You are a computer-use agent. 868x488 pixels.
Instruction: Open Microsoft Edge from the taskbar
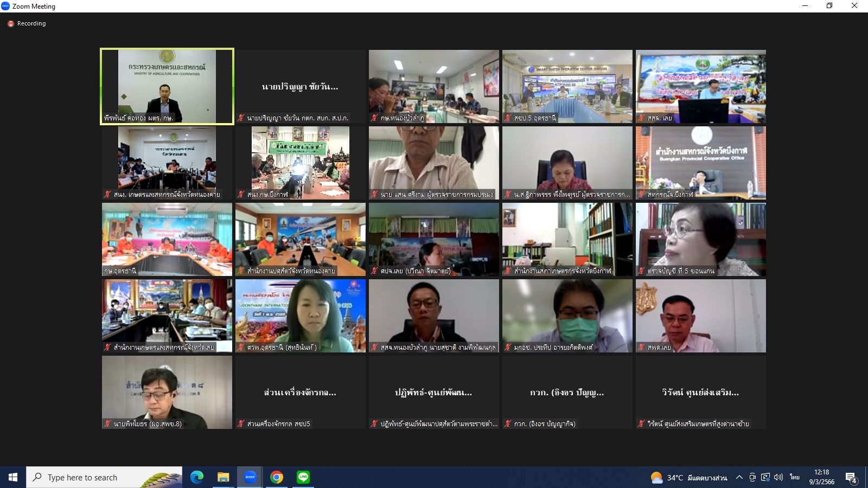pyautogui.click(x=197, y=477)
